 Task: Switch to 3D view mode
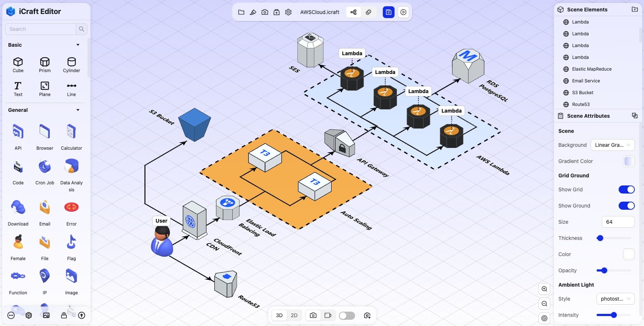[x=279, y=315]
